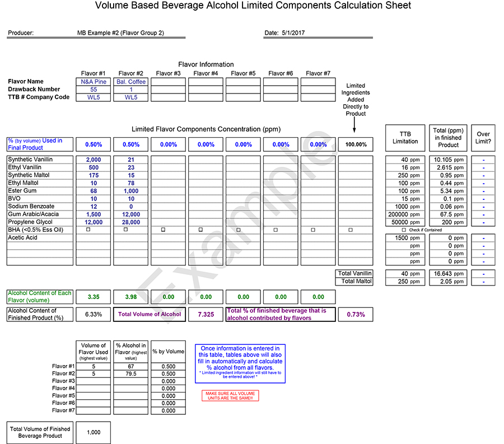Toggle the BHA checkbox under Flavor #4
Screen dimensions: 504x444
pos(200,230)
